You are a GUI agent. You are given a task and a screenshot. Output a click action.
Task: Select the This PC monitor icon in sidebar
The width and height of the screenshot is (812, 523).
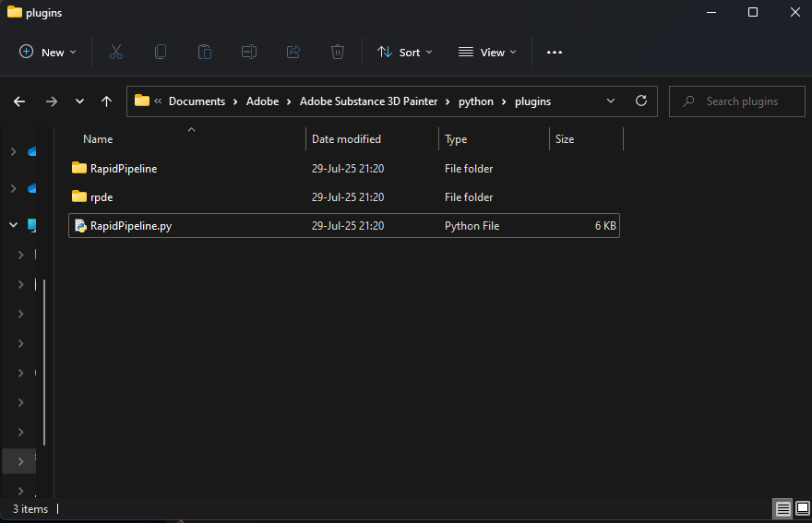[x=32, y=225]
